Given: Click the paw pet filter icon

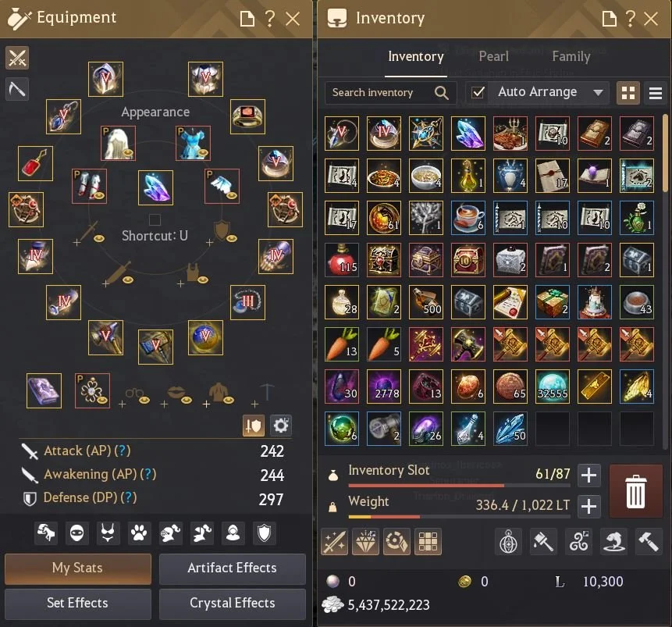Looking at the screenshot, I should (139, 533).
